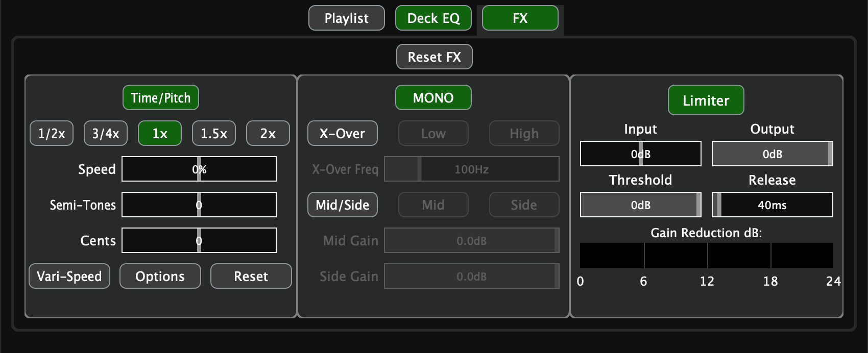Click the Release 40ms slider
868x353 pixels.
coord(773,205)
